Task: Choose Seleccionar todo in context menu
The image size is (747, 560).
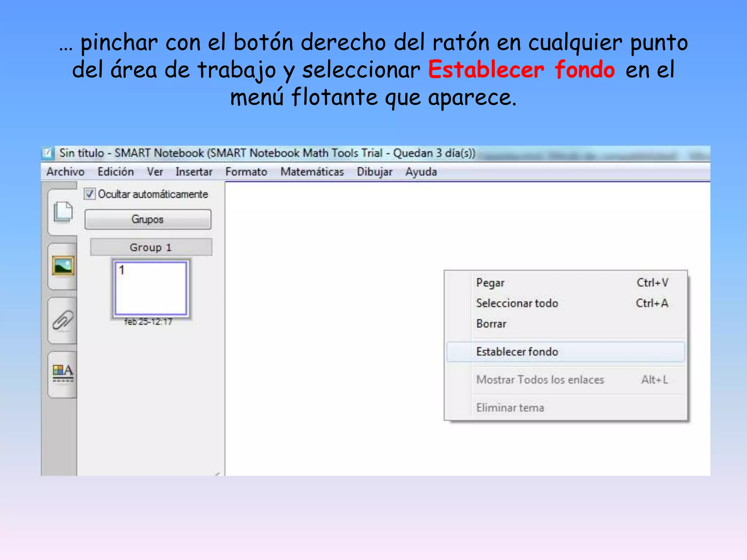Action: tap(566, 303)
